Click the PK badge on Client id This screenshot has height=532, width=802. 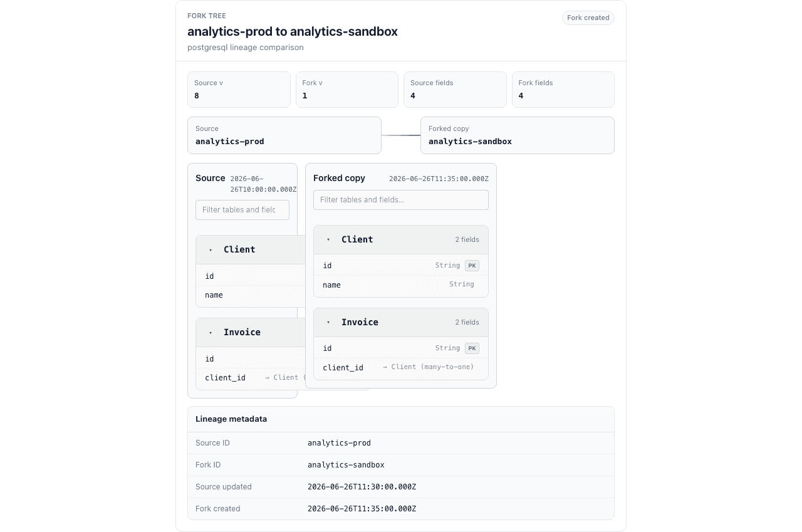coord(472,266)
